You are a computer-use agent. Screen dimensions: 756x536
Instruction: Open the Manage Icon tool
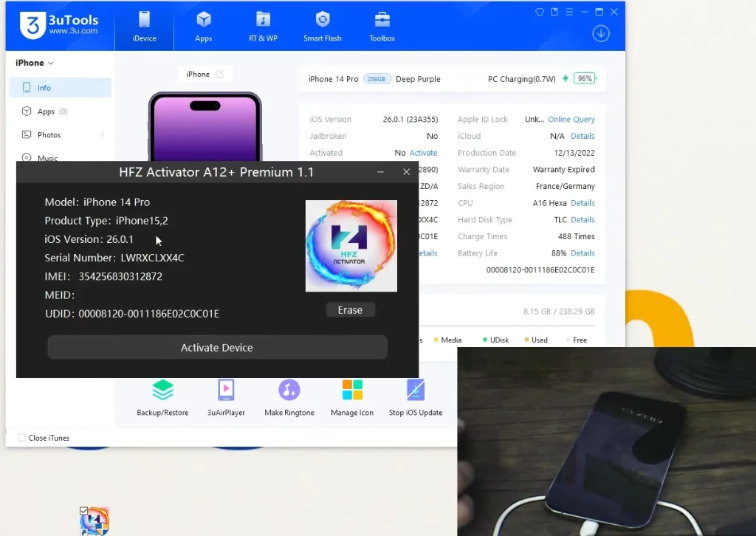(x=352, y=398)
